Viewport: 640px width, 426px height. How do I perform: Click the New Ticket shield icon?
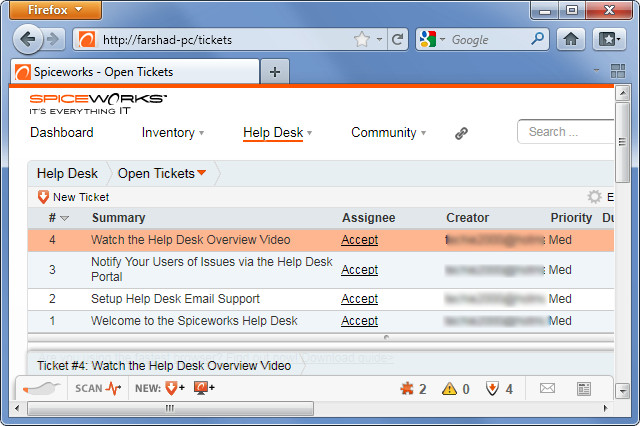pyautogui.click(x=43, y=197)
